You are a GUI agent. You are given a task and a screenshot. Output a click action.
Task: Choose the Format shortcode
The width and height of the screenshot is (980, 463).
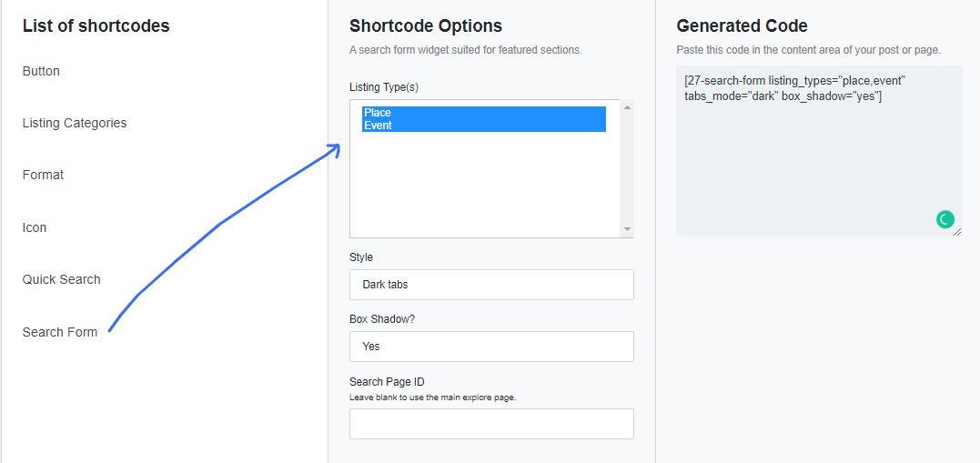click(43, 175)
